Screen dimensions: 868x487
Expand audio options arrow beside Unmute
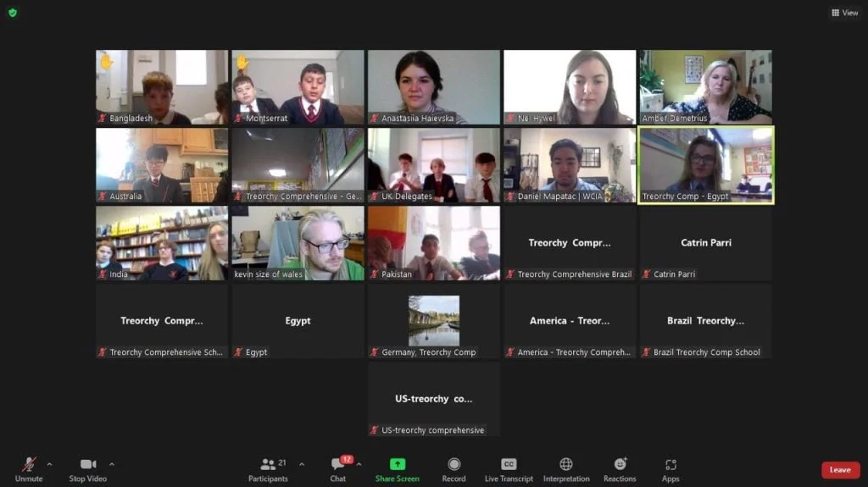click(x=49, y=464)
